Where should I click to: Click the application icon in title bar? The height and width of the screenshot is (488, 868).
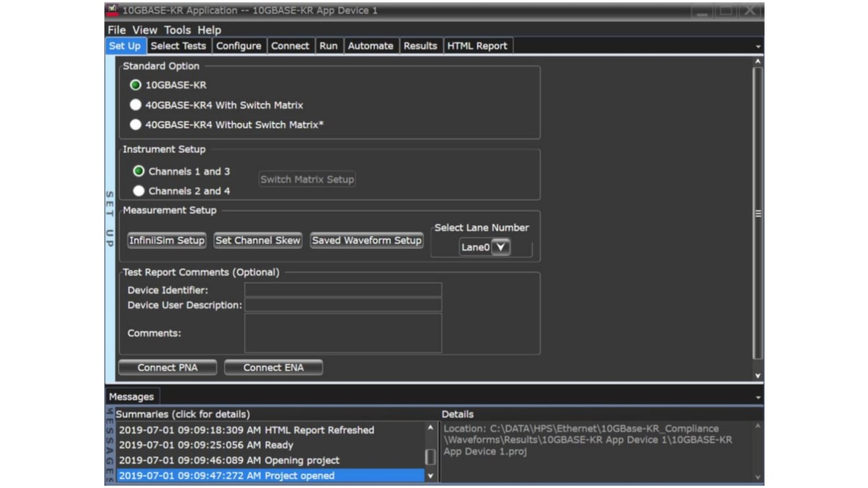pyautogui.click(x=112, y=10)
